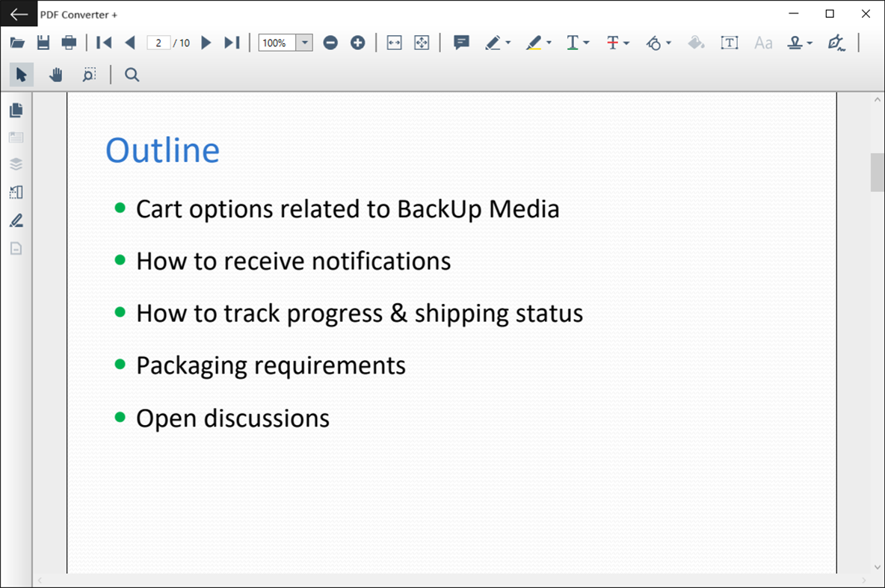
Task: Select the pencil drawing tool
Action: pyautogui.click(x=493, y=43)
